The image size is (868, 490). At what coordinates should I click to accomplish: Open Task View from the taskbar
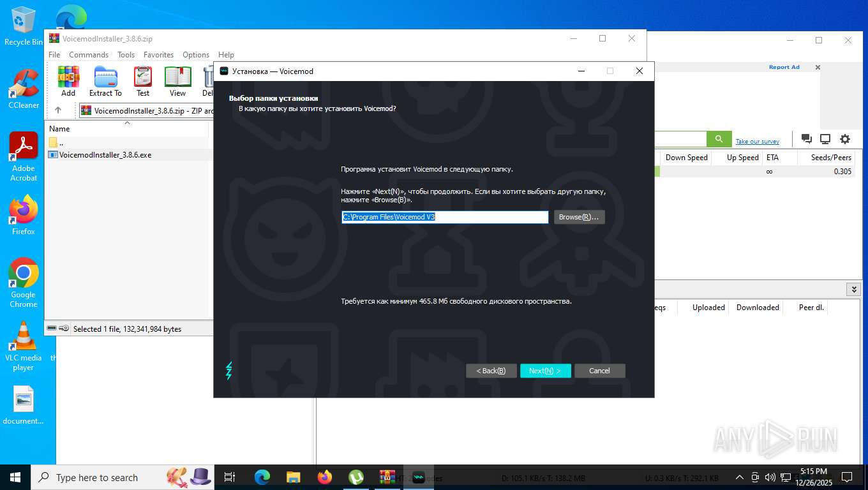[x=230, y=477]
